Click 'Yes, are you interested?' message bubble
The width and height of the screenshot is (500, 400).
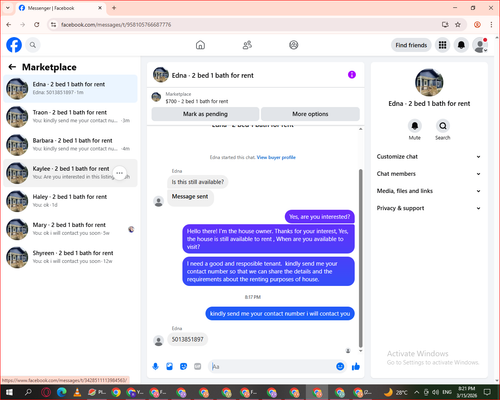(x=320, y=217)
